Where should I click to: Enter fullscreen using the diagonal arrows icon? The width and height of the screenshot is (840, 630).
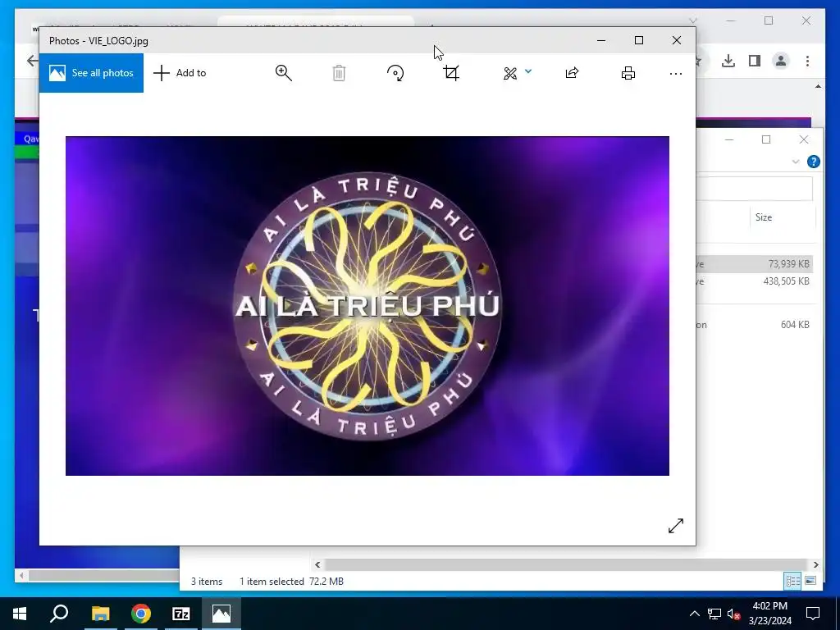tap(676, 526)
